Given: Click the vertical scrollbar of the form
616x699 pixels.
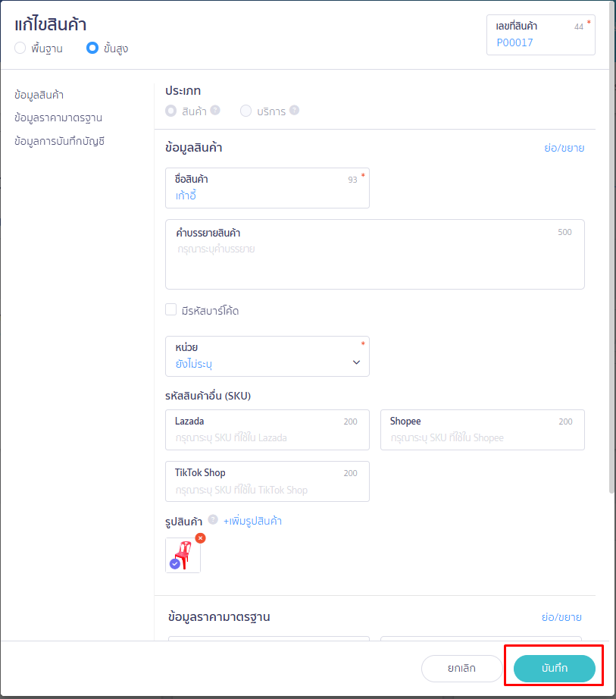Looking at the screenshot, I should [611, 303].
